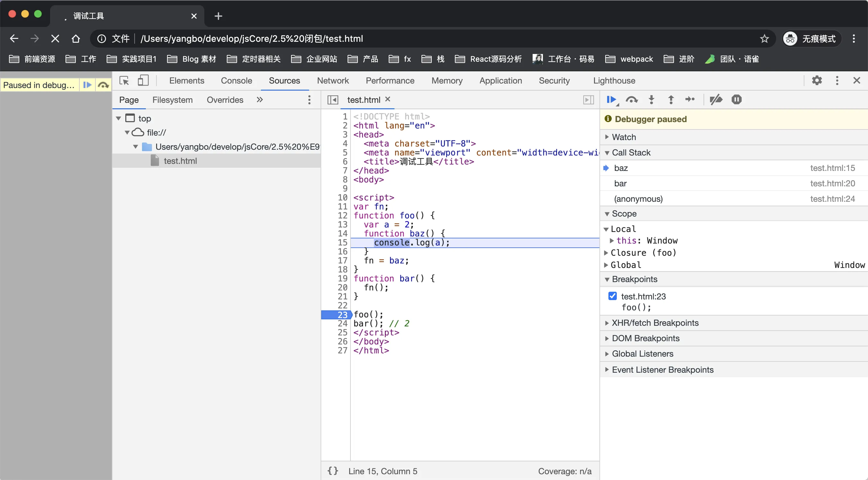Hide the debugger sidebar toggle
This screenshot has width=868, height=480.
(x=588, y=100)
